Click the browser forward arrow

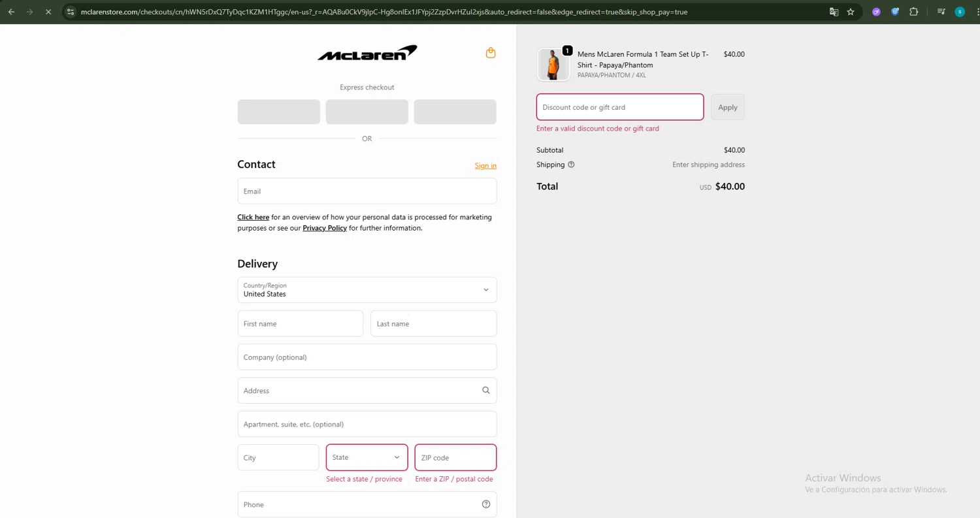(x=29, y=12)
